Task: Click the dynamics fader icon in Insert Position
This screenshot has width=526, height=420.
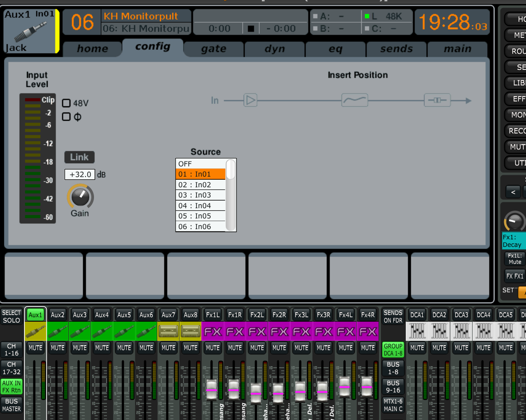Action: click(x=437, y=100)
